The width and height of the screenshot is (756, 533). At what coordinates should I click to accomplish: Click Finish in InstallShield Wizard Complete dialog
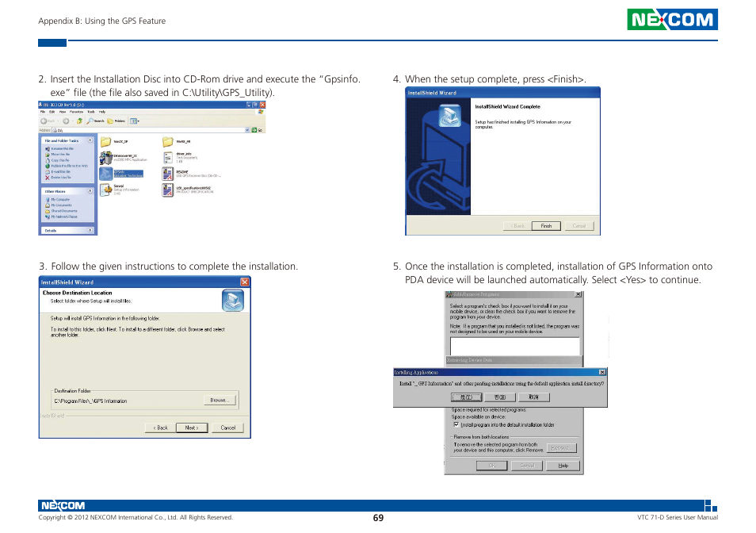point(546,226)
